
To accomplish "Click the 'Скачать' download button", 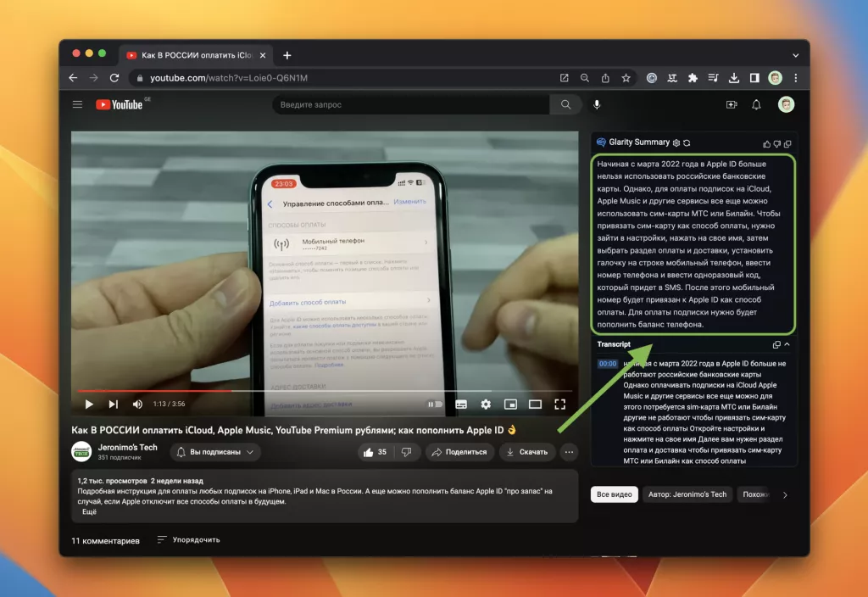I will point(527,453).
